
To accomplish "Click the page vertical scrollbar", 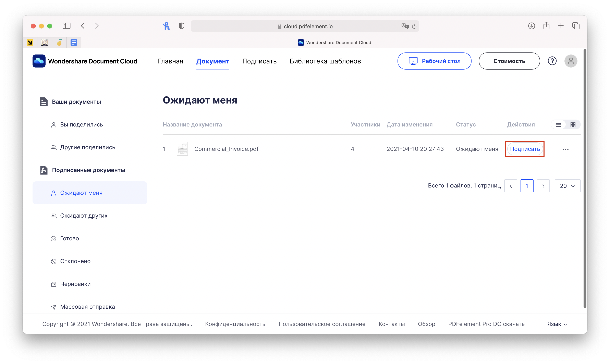I will pyautogui.click(x=585, y=178).
